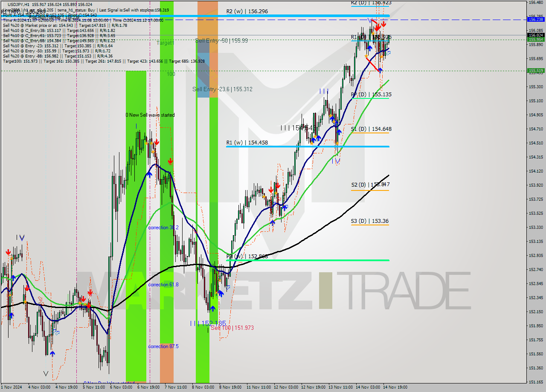The width and height of the screenshot is (546, 392).
Task: Click the 'R2 (w) | 156.296' resistance label
Action: coord(247,12)
